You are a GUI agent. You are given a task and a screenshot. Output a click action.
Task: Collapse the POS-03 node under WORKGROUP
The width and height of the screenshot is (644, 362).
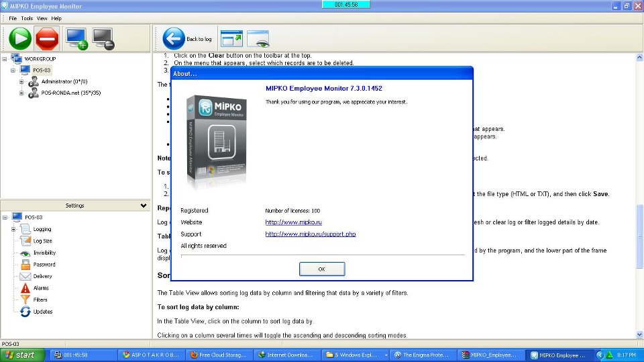click(13, 71)
